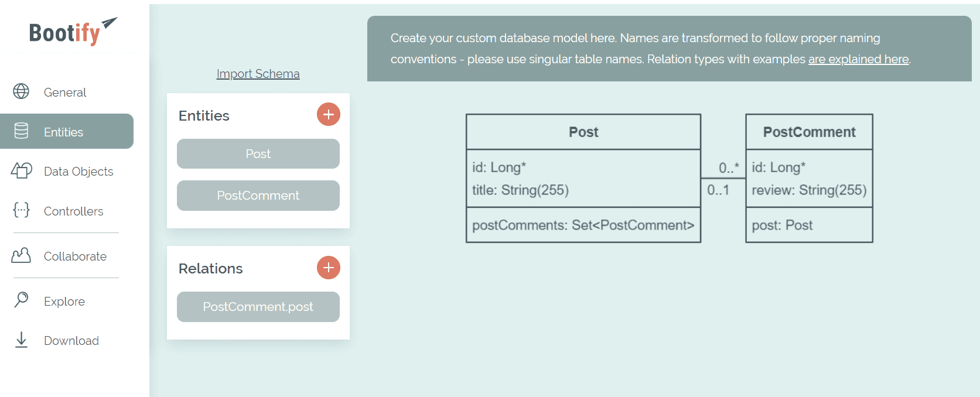Click the Data Objects shapes icon

(x=22, y=170)
